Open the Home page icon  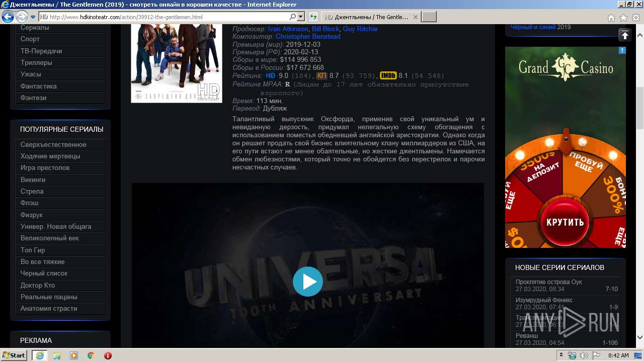611,18
